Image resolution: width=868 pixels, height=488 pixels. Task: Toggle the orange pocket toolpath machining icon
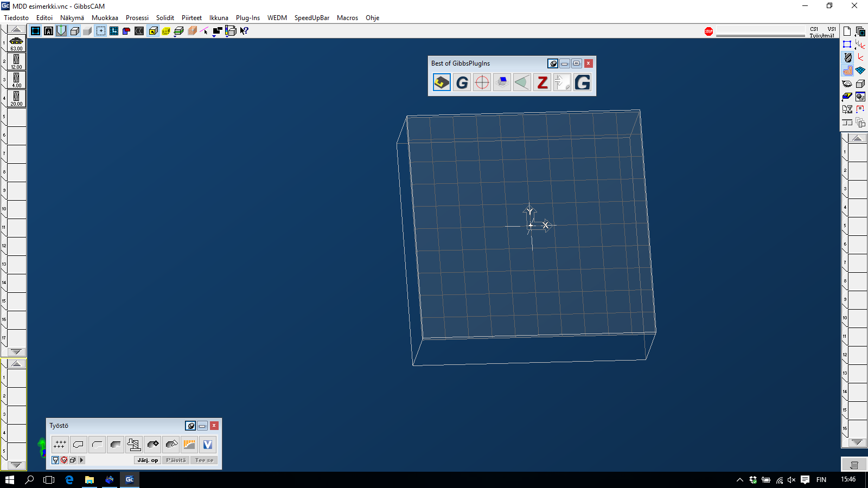[847, 70]
